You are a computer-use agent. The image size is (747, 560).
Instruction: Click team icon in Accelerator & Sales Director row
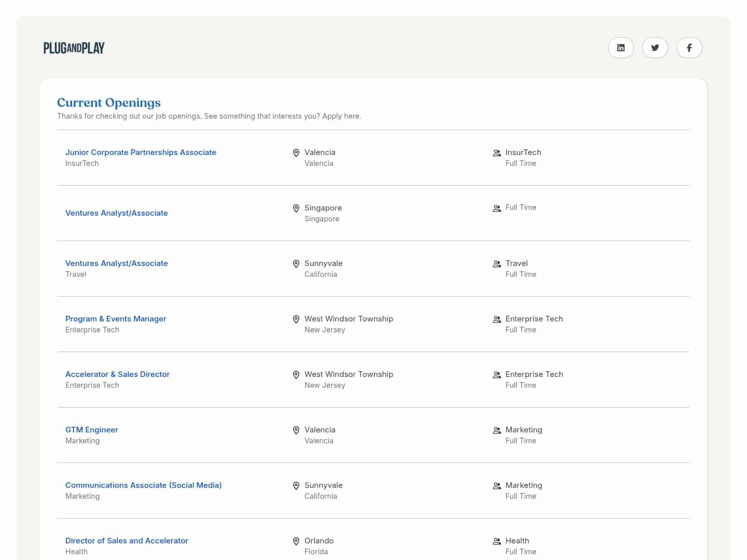[497, 375]
